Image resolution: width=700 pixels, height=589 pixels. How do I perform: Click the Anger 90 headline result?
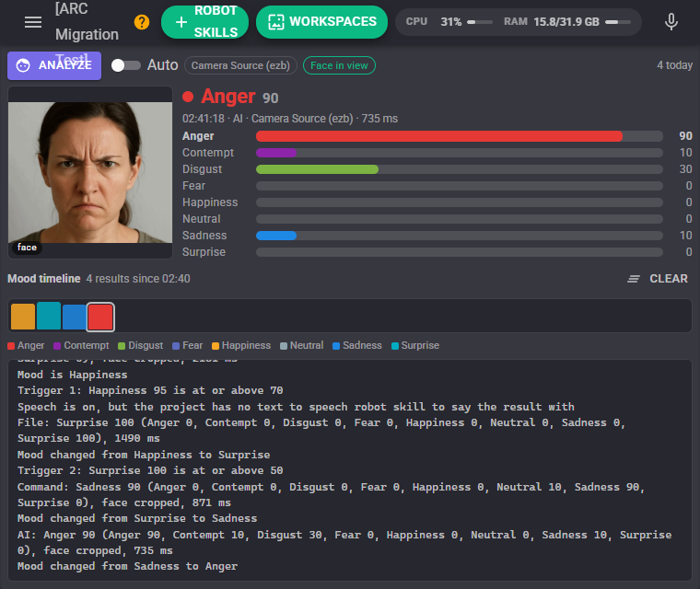231,97
